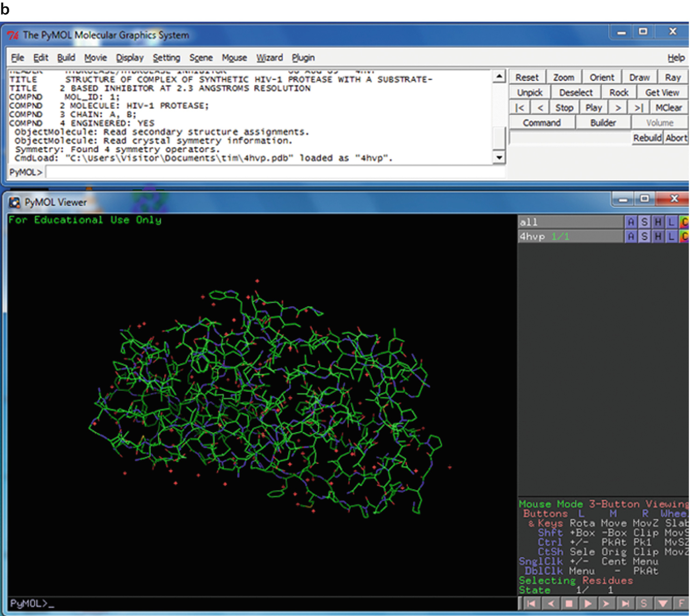Open the Action menu for 4hvp object
690x616 pixels.
point(631,236)
